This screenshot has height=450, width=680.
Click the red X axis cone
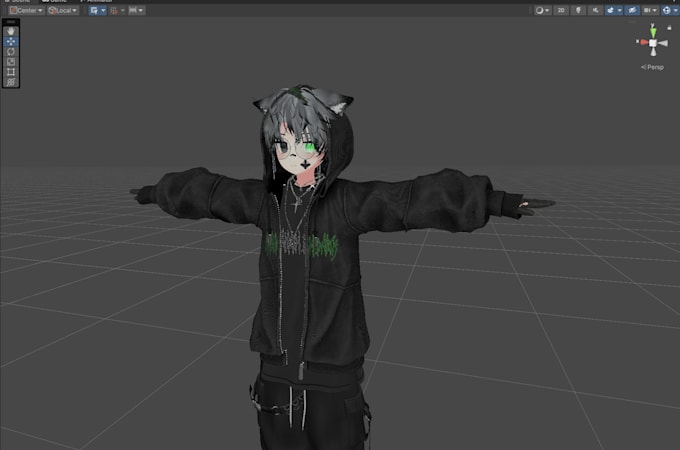[x=643, y=42]
